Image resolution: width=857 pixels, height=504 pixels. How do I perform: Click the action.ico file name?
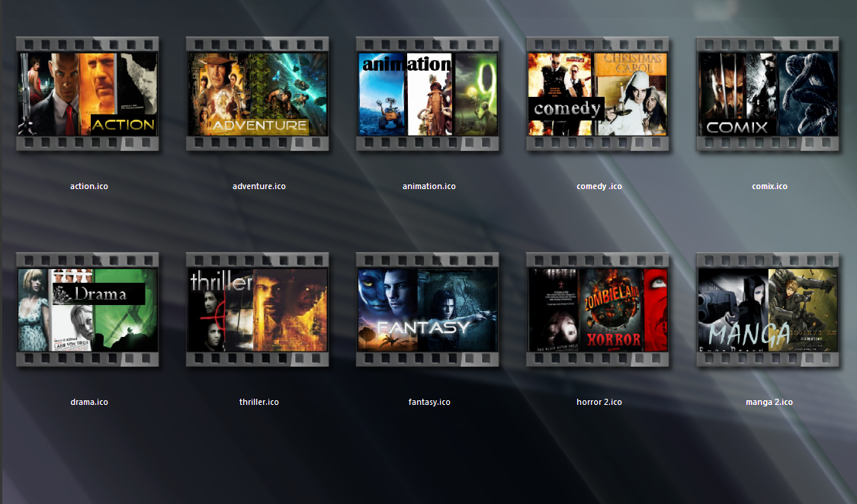pyautogui.click(x=89, y=186)
